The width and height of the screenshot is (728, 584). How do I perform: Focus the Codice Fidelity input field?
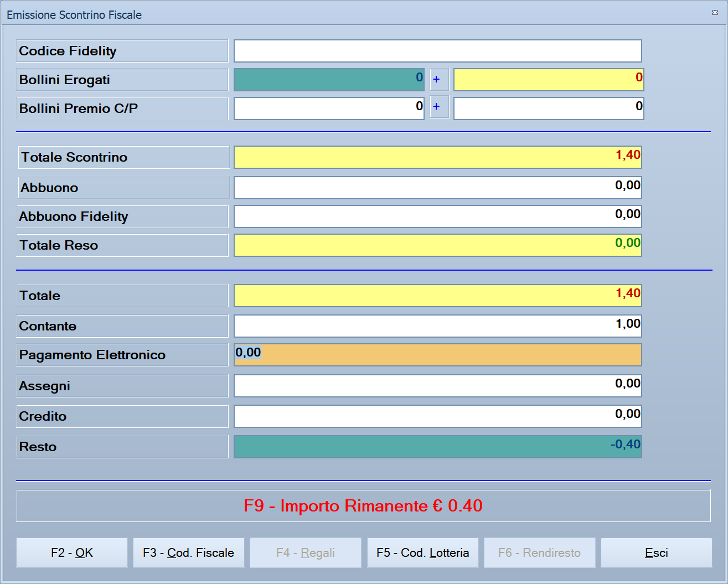tap(438, 51)
